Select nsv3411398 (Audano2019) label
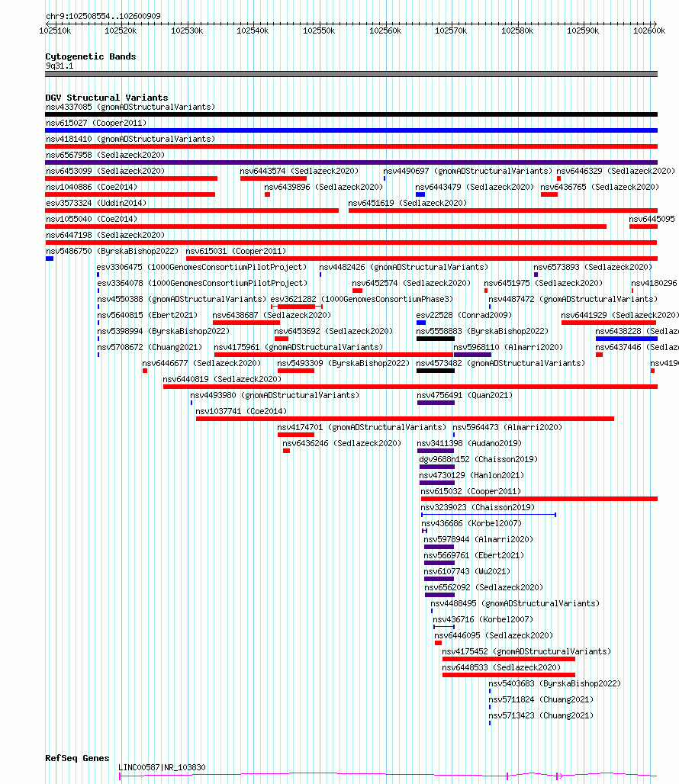 [x=469, y=443]
